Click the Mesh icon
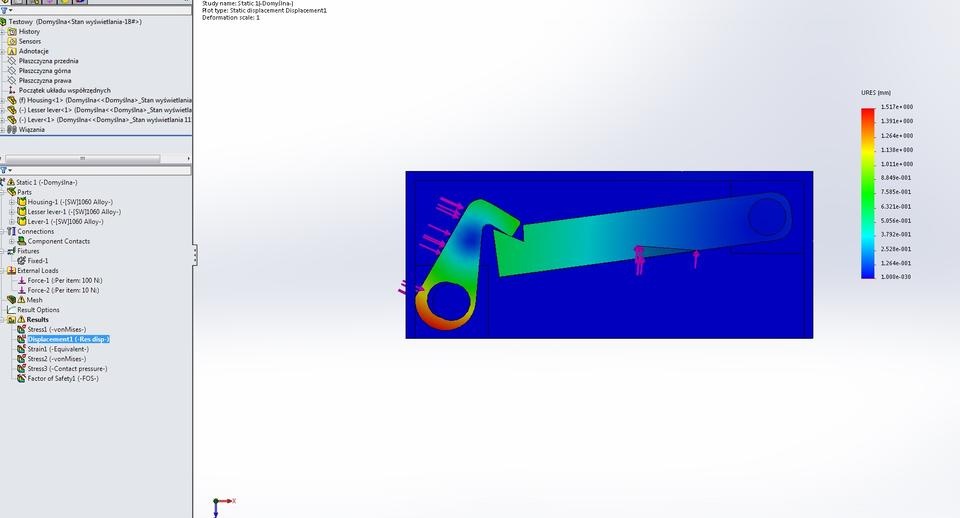Viewport: 960px width, 518px height. (x=11, y=299)
